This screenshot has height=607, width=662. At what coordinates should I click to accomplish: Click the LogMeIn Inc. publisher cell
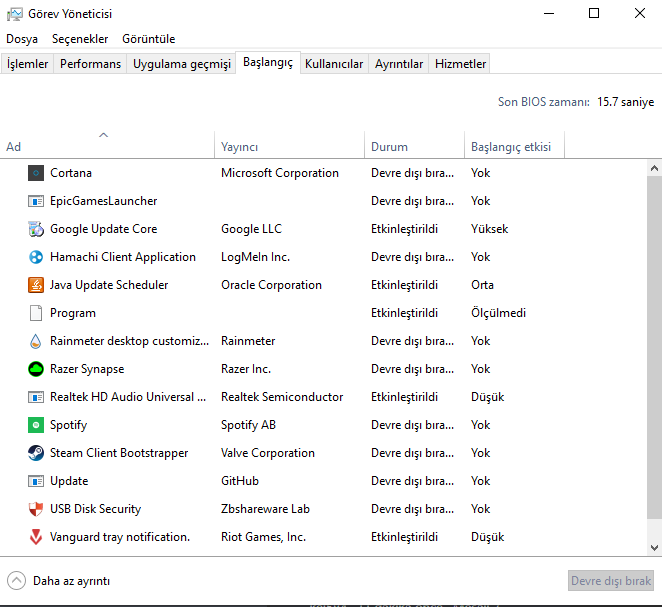(x=255, y=257)
